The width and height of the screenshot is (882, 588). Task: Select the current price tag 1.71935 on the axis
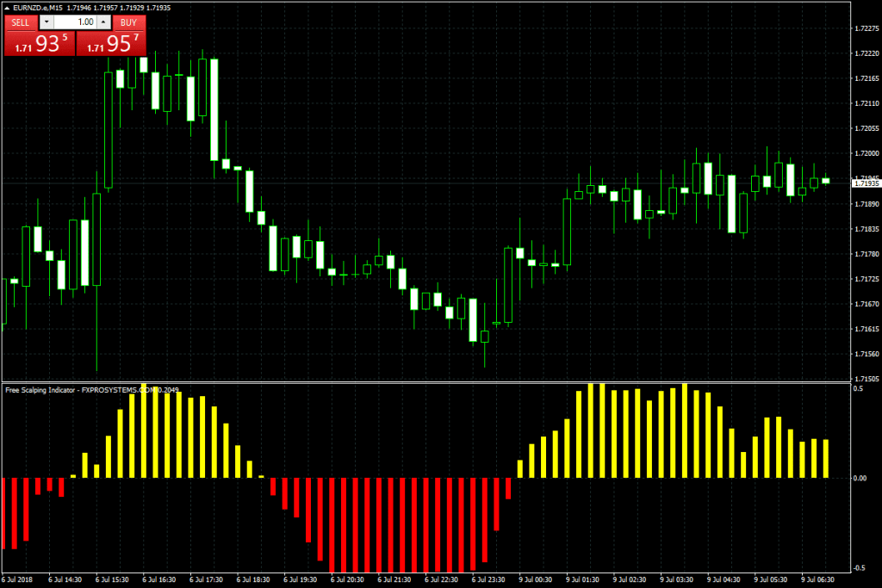tap(866, 183)
